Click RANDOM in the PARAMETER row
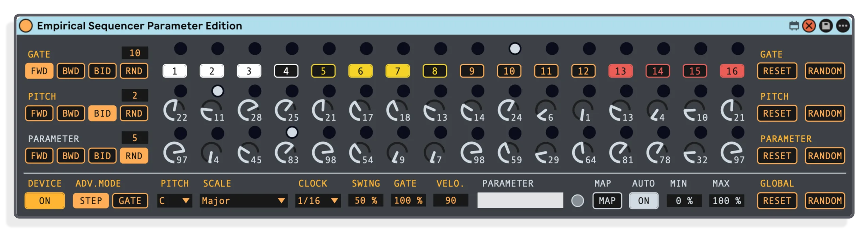Viewport: 868px width, 232px height. [825, 156]
